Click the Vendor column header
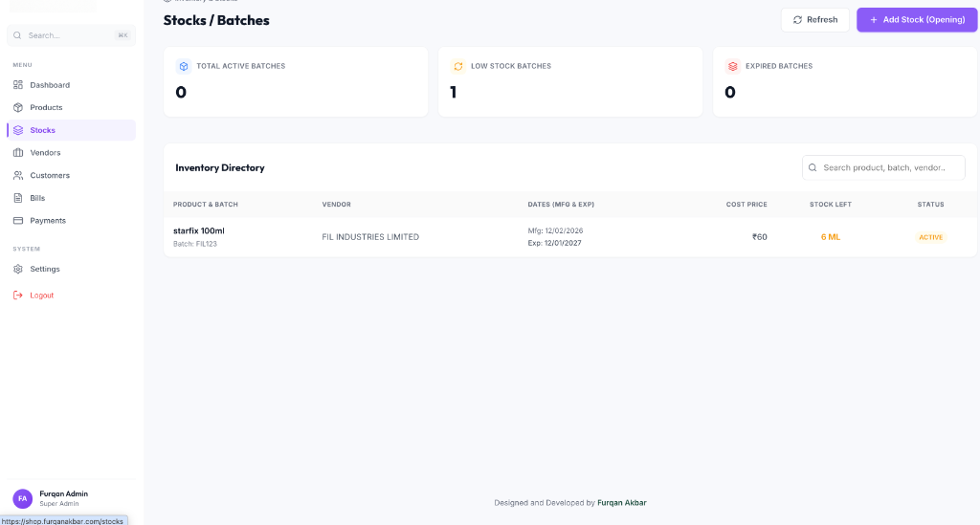The height and width of the screenshot is (525, 980). (x=336, y=205)
